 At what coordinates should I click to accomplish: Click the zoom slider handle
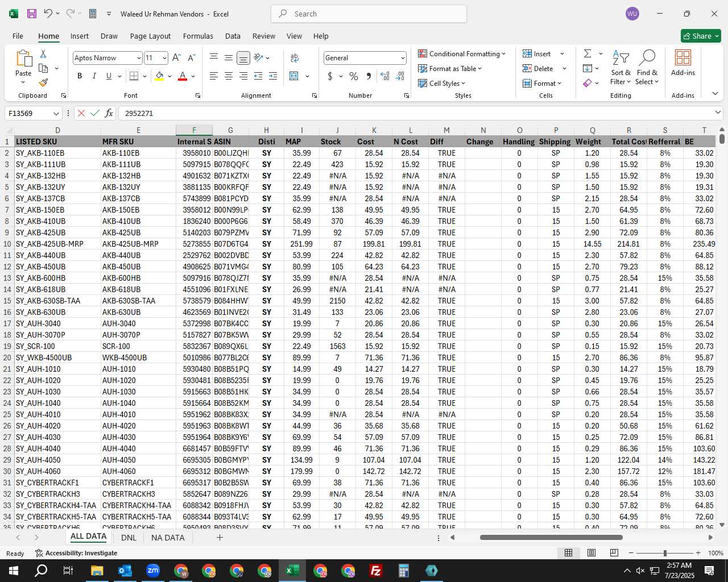[x=664, y=552]
